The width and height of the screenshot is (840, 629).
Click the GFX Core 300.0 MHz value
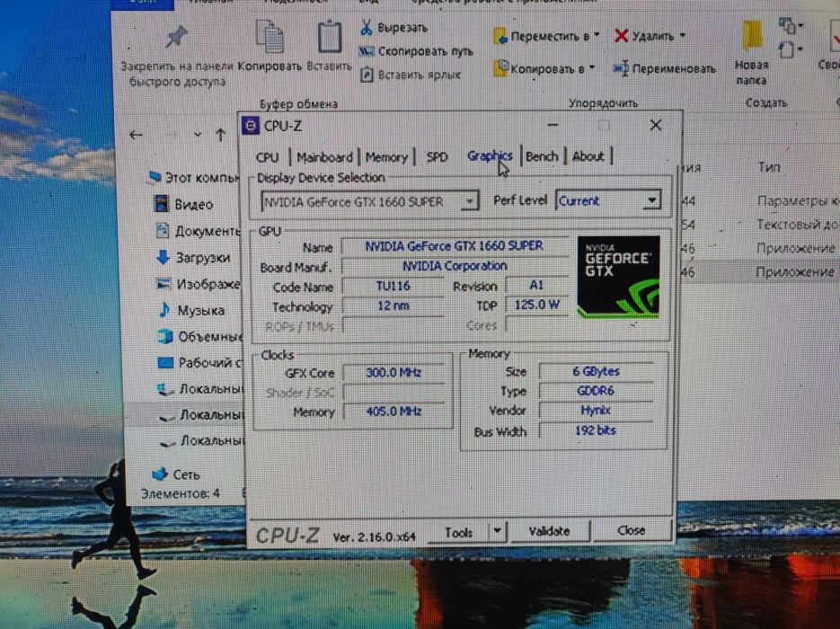[393, 372]
